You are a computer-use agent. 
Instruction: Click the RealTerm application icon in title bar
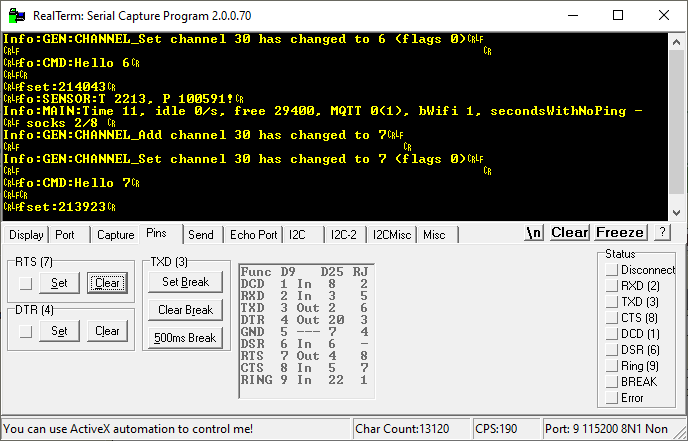(17, 16)
